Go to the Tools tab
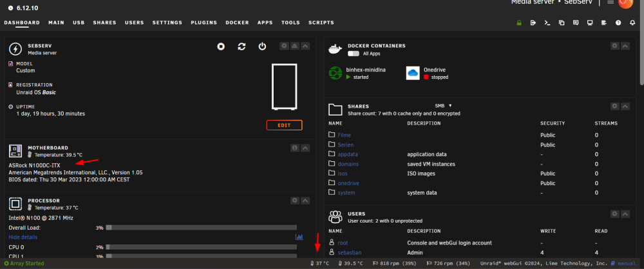644x269 pixels. [290, 23]
